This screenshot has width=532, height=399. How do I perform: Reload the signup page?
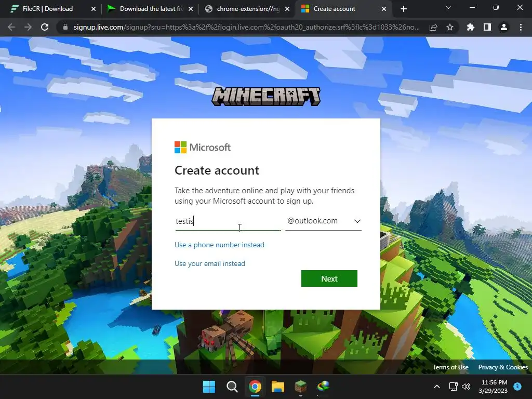(x=45, y=27)
